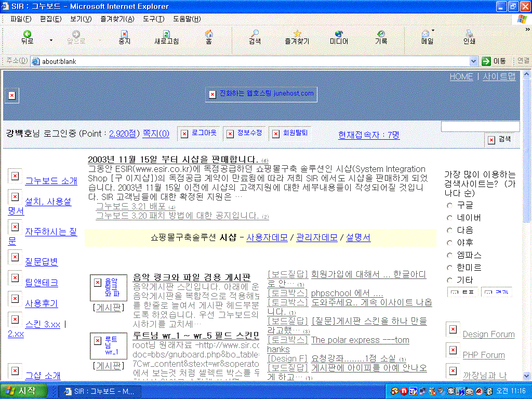Click the 그누보드 소개 sidebar link
Image resolution: width=532 pixels, height=399 pixels.
click(x=51, y=181)
